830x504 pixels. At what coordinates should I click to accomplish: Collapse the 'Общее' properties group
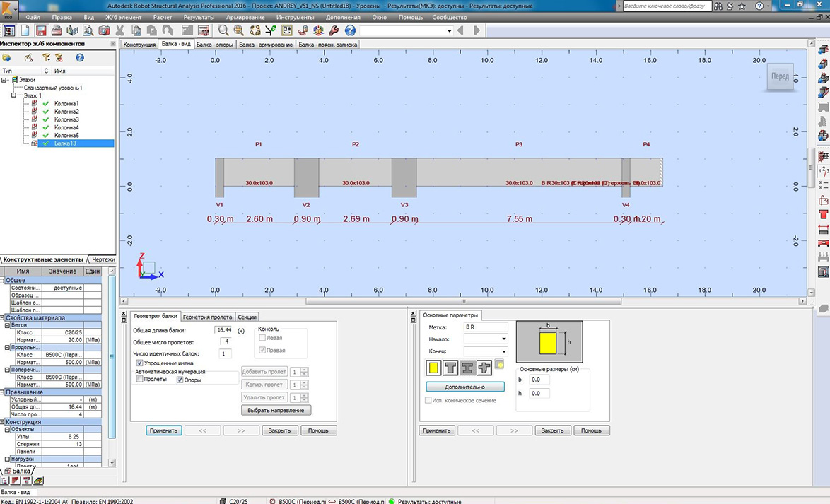click(3, 280)
